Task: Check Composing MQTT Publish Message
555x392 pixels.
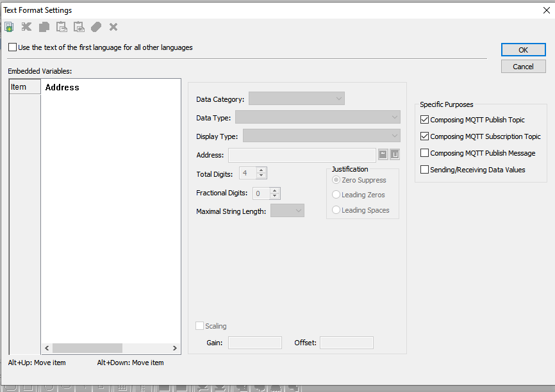Action: [424, 153]
